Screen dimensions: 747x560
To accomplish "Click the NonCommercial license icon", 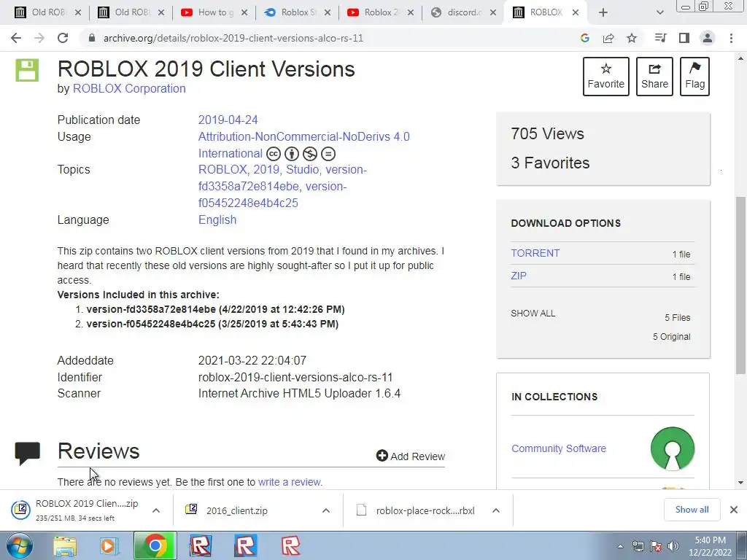I will tap(310, 154).
